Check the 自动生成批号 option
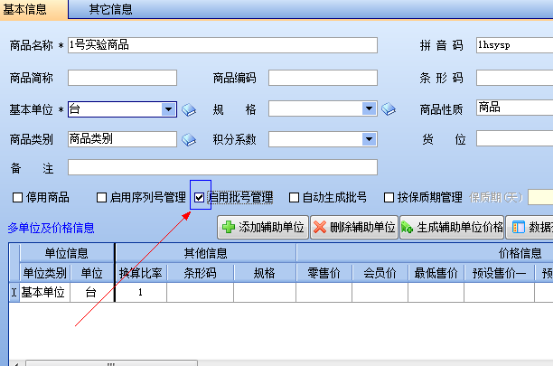The image size is (553, 366). pos(294,197)
